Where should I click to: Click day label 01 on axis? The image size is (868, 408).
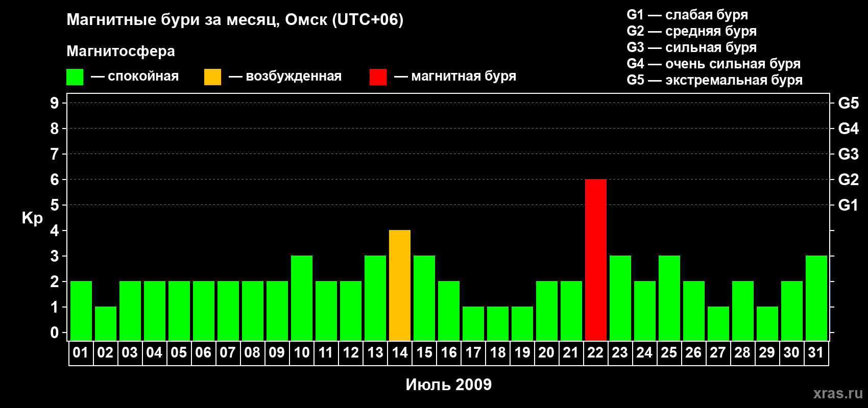(x=81, y=353)
